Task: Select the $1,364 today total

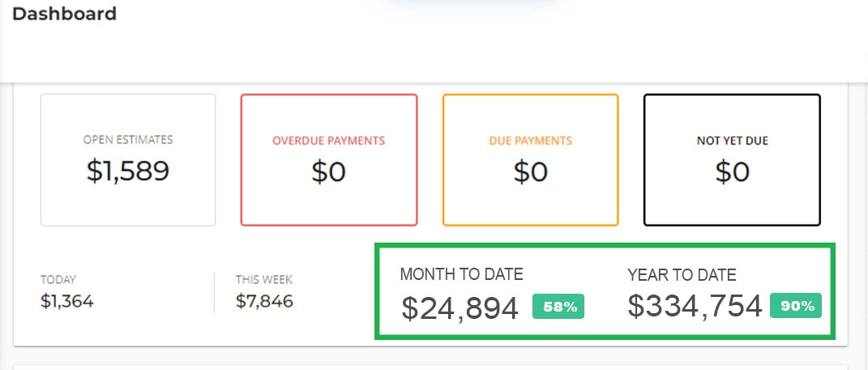Action: pyautogui.click(x=67, y=302)
